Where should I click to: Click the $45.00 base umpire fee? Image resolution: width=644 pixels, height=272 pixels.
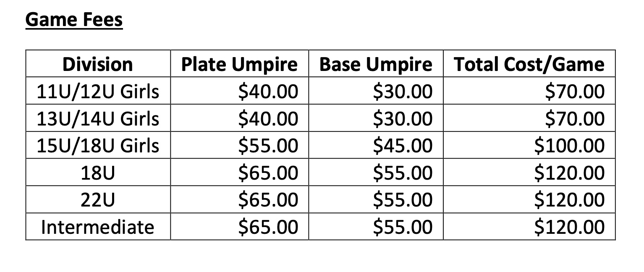click(402, 146)
